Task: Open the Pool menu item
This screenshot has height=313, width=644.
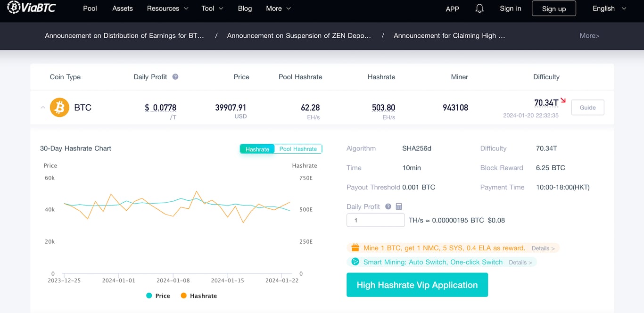Action: coord(90,8)
